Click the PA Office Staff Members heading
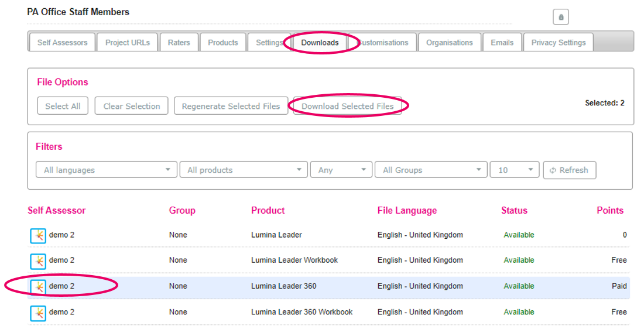 [x=78, y=12]
